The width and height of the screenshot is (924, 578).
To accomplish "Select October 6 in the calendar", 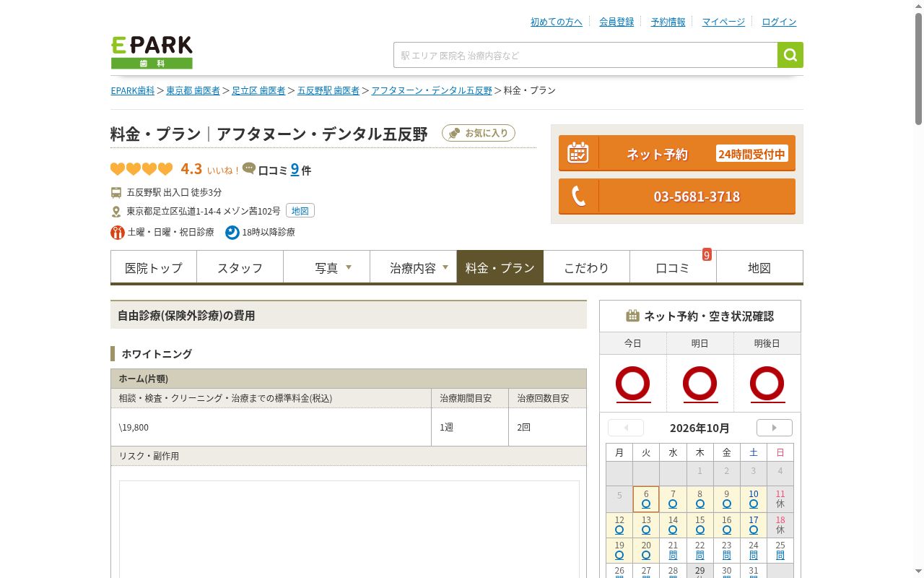I will click(x=646, y=499).
